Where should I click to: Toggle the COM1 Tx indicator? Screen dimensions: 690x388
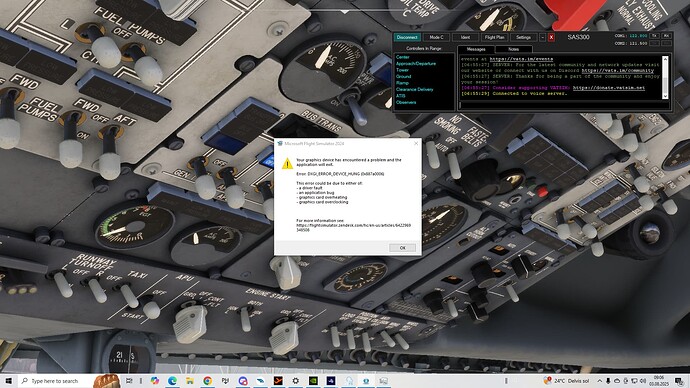(x=654, y=36)
